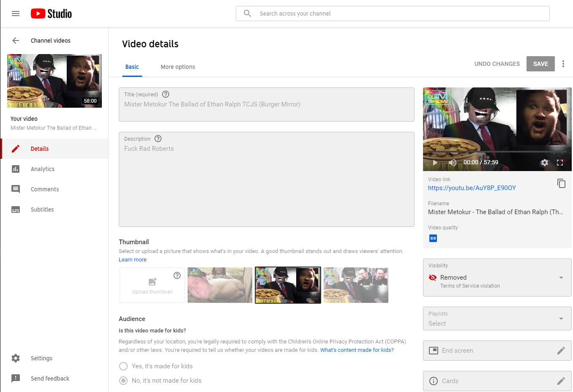Open the Playlists Select dropdown
573x392 pixels.
point(497,318)
